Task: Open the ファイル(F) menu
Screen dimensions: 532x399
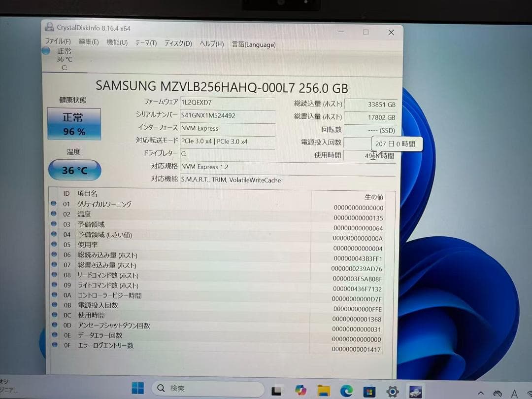Action: [x=58, y=41]
